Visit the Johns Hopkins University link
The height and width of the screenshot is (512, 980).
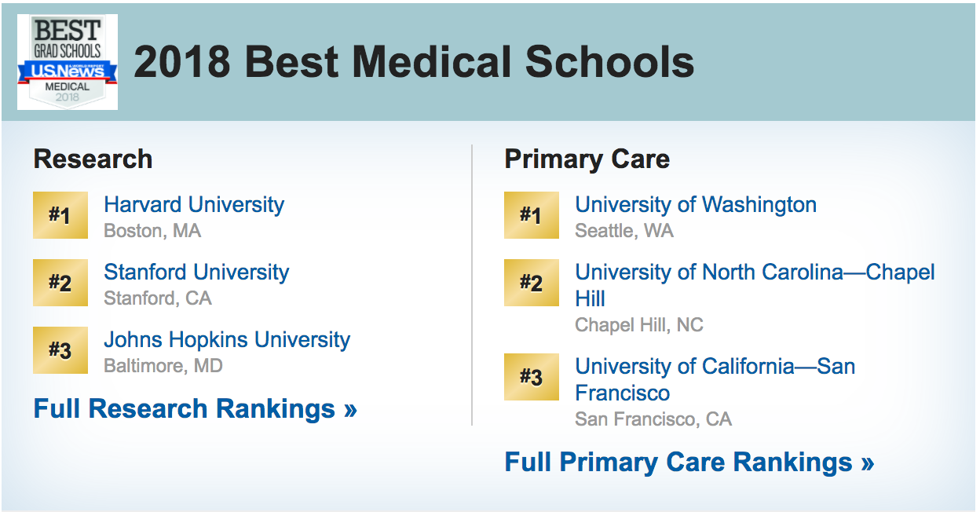tap(227, 340)
